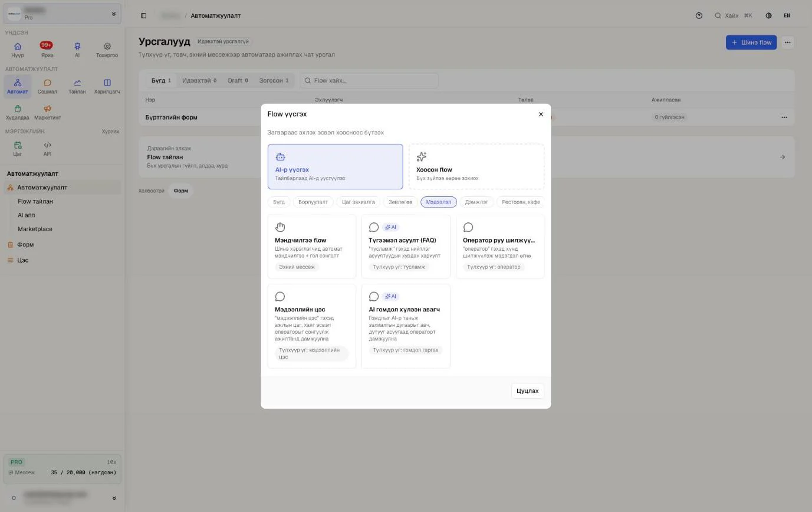
Task: Select the Дэмжлэг category chip
Action: coord(476,202)
